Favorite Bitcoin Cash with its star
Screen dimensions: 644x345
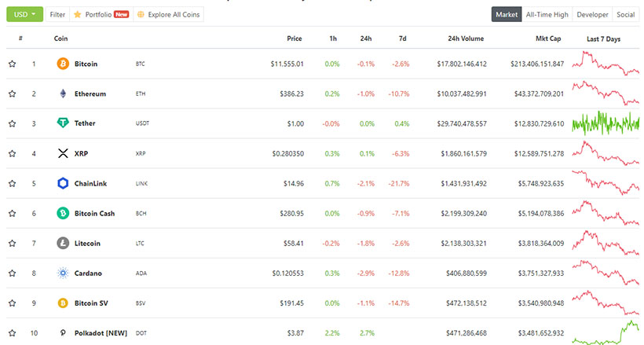pos(13,214)
